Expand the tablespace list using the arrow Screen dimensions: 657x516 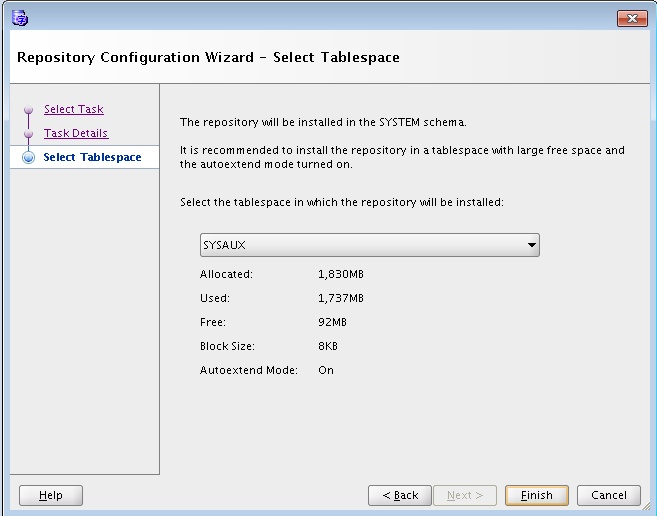(x=531, y=245)
